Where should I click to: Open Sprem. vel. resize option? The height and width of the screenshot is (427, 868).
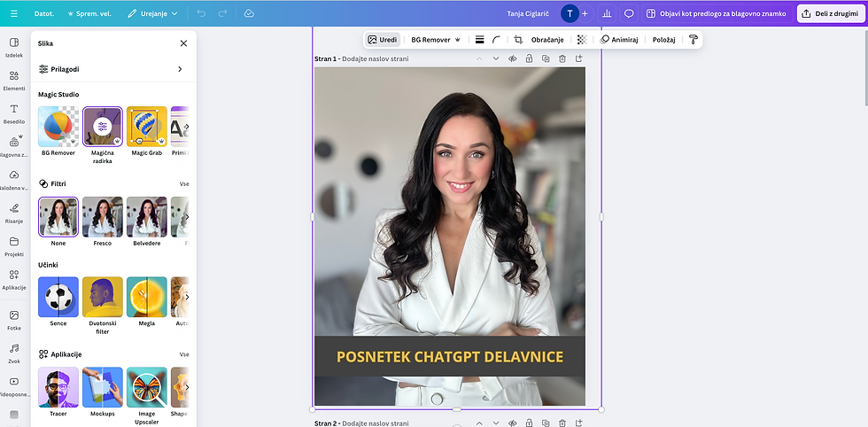pos(89,13)
